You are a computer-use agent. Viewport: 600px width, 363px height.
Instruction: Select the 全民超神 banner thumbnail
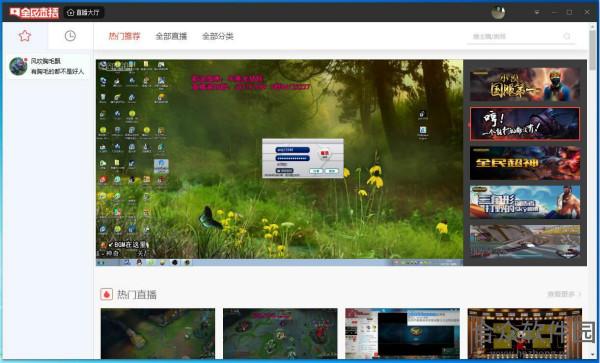(525, 163)
